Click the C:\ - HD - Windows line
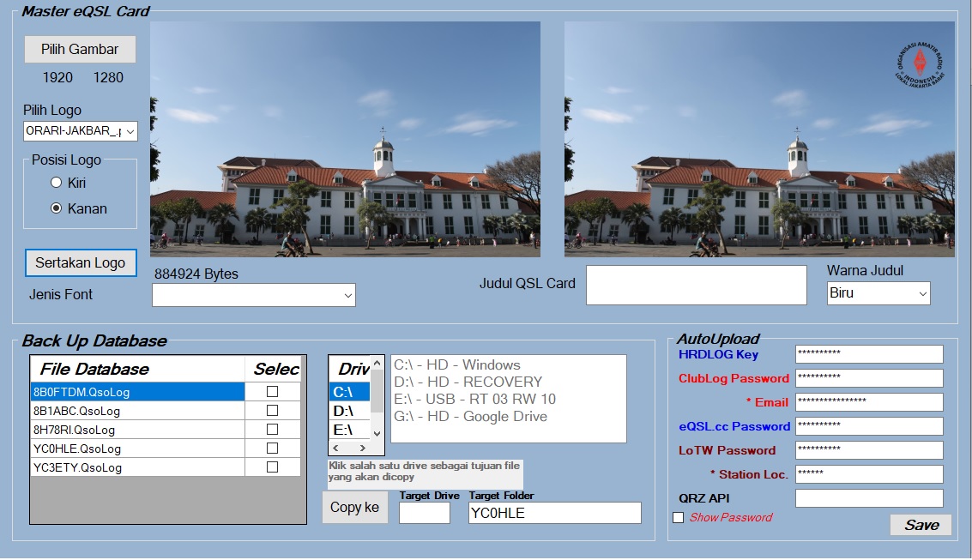Viewport: 972px width, 560px height. (457, 364)
